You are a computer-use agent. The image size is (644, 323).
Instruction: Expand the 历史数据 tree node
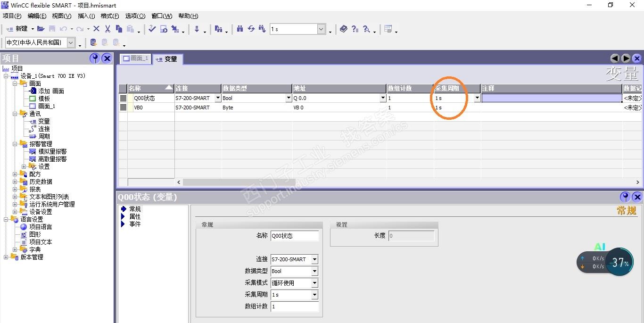[x=15, y=182]
